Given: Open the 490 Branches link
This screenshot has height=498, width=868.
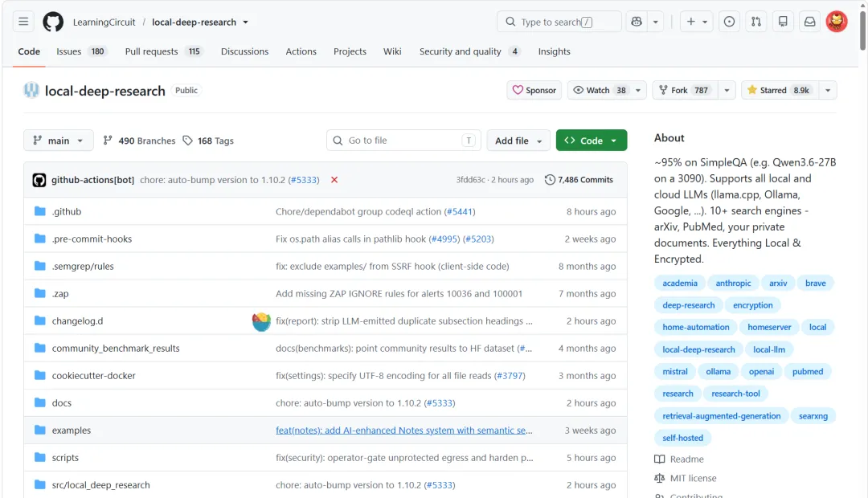Looking at the screenshot, I should point(140,141).
